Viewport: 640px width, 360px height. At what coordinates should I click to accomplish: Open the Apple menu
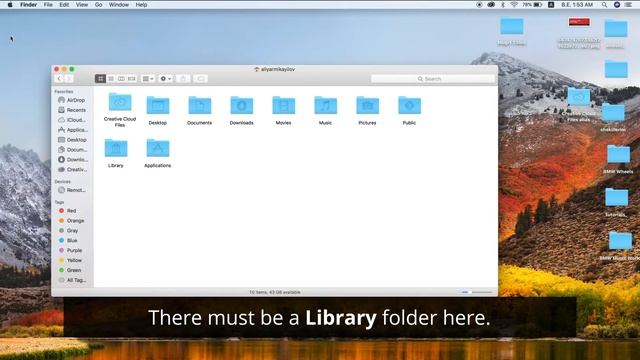11,5
